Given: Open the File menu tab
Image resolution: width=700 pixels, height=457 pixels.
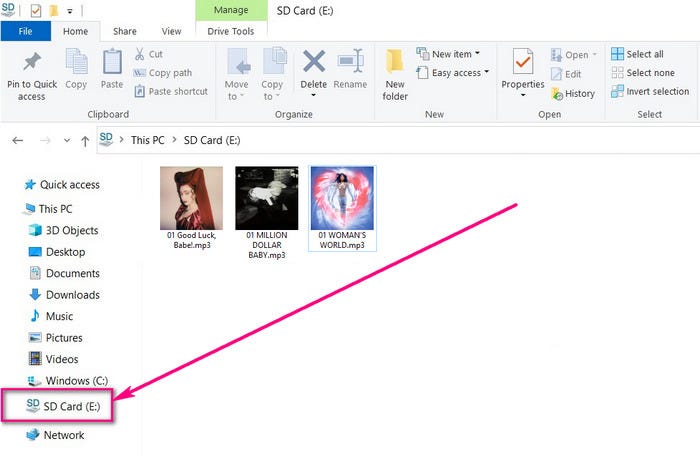Looking at the screenshot, I should [x=25, y=31].
